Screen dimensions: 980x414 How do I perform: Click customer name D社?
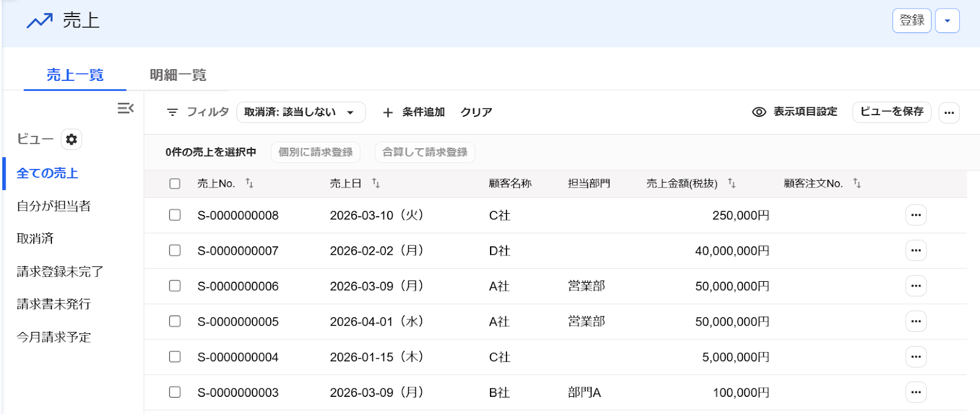pos(500,251)
